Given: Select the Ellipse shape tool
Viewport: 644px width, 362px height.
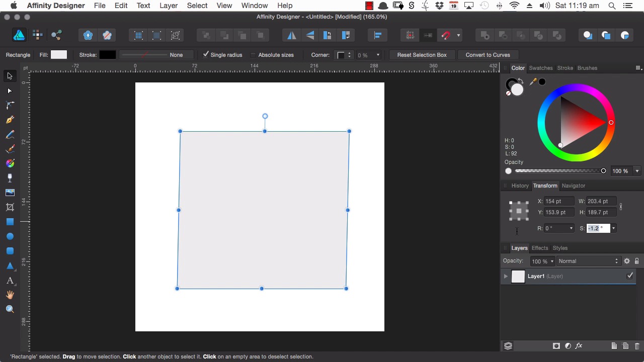Looking at the screenshot, I should point(10,236).
